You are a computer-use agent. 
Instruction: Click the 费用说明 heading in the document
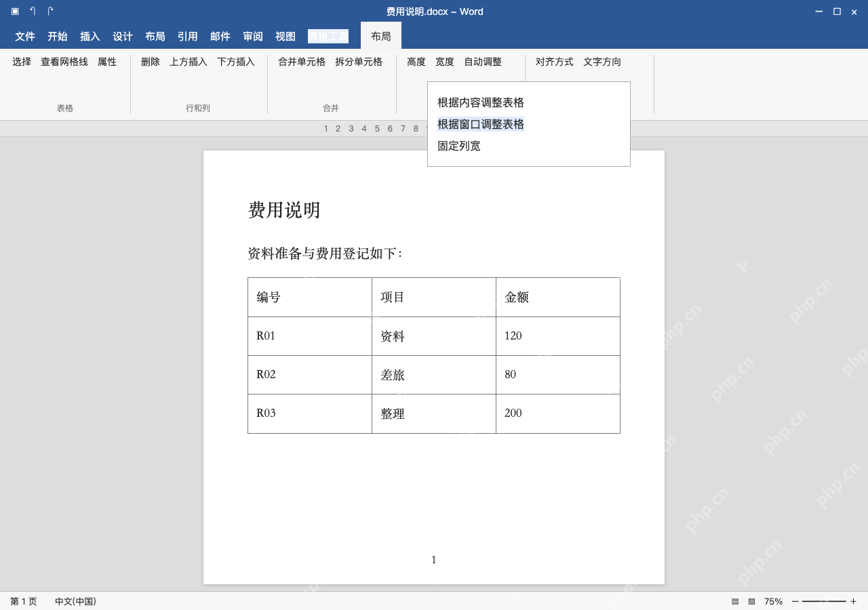click(x=284, y=210)
